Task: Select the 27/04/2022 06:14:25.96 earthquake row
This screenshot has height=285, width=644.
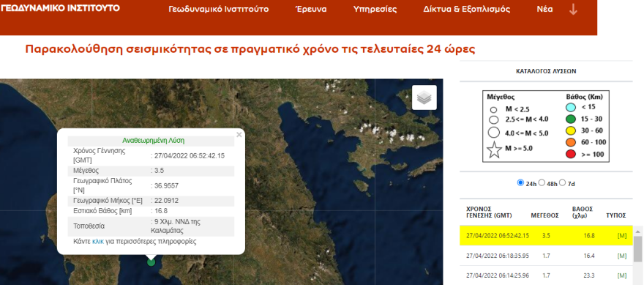Action: tap(546, 275)
